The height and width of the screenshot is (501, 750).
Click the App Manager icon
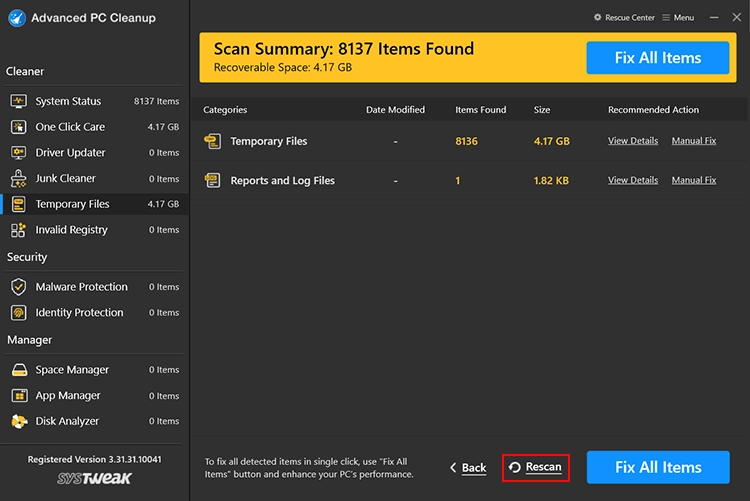tap(18, 396)
